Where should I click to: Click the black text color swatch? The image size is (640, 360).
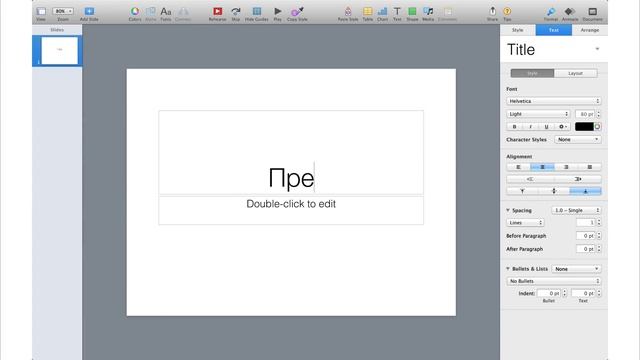pyautogui.click(x=584, y=127)
